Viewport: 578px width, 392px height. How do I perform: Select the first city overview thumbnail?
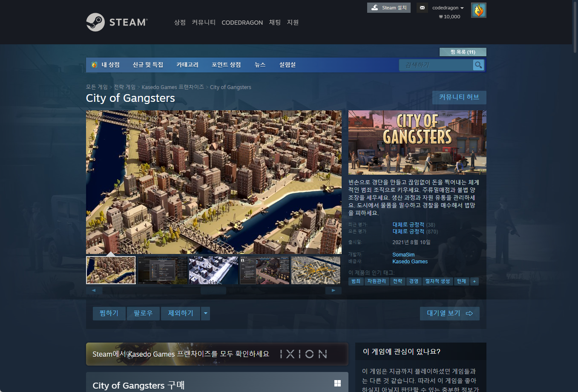(111, 270)
